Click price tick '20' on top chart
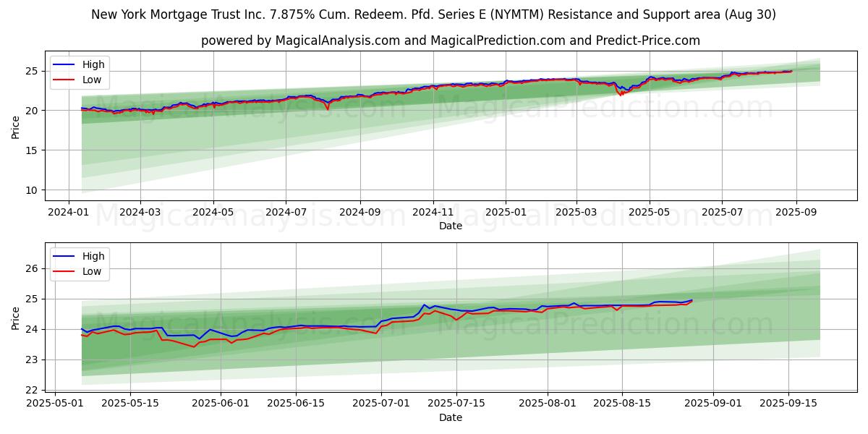This screenshot has height=434, width=868. pyautogui.click(x=33, y=111)
